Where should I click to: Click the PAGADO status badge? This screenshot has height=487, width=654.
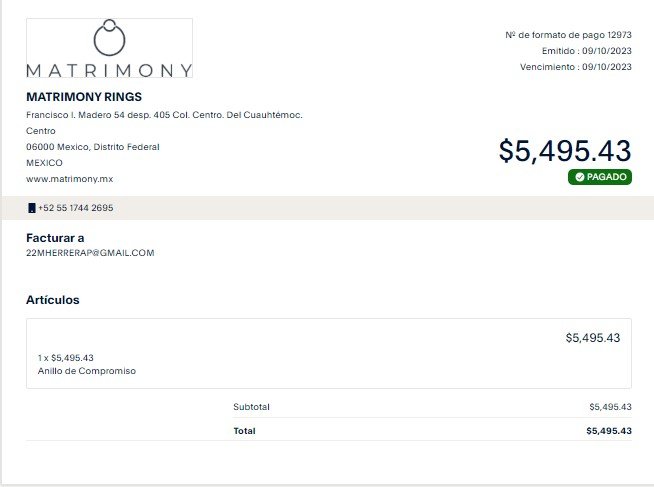click(600, 177)
